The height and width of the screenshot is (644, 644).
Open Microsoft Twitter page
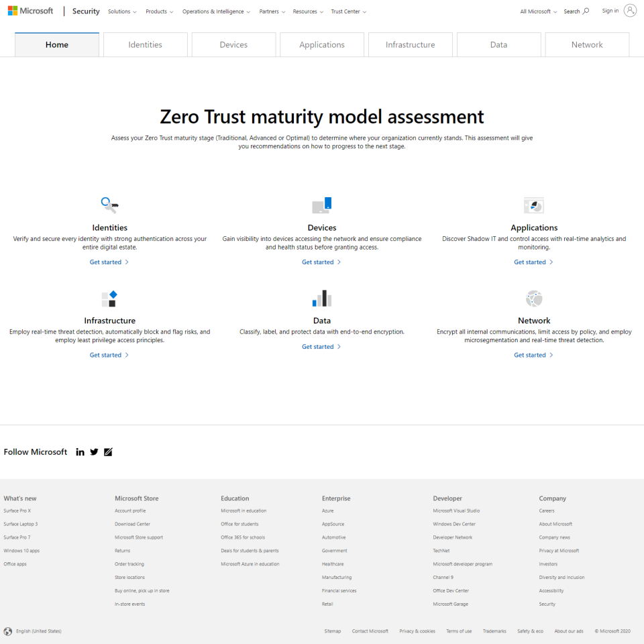point(94,452)
